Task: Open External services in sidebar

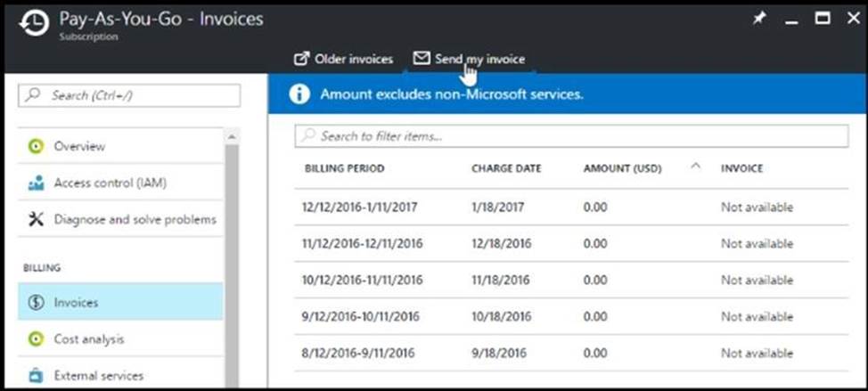Action: [98, 375]
